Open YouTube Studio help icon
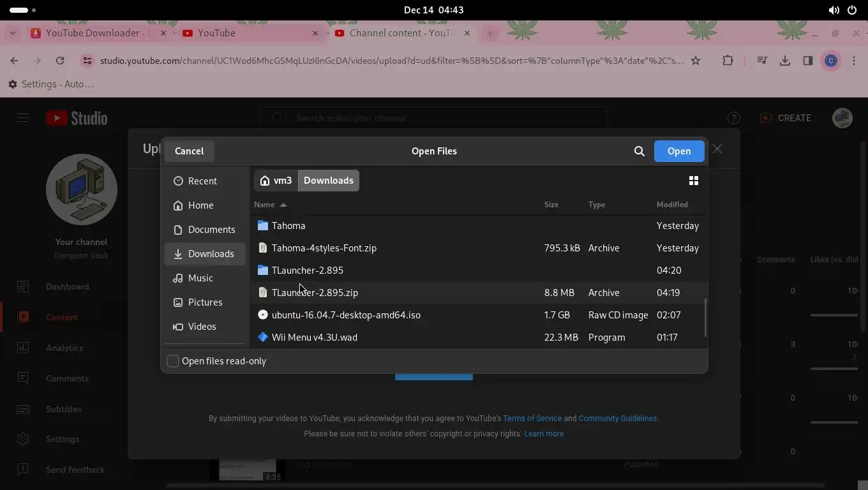The image size is (868, 490). point(734,118)
